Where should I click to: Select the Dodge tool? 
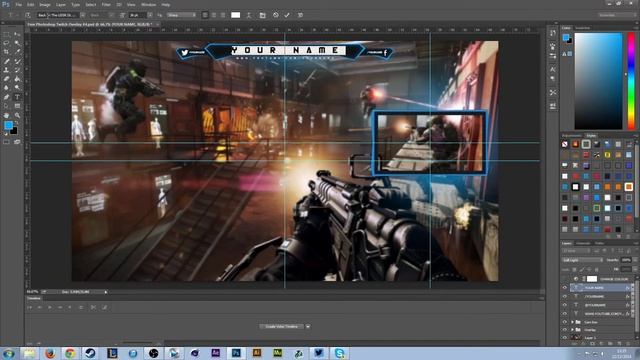click(x=17, y=88)
